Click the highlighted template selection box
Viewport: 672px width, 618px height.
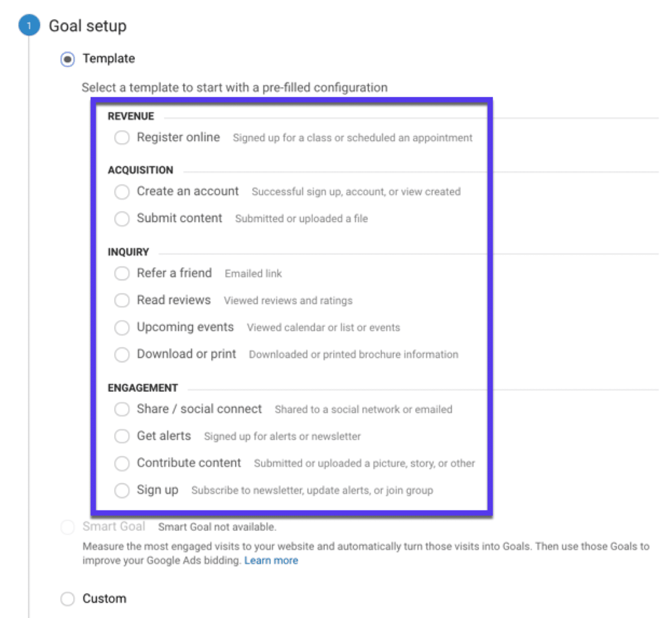click(x=292, y=307)
